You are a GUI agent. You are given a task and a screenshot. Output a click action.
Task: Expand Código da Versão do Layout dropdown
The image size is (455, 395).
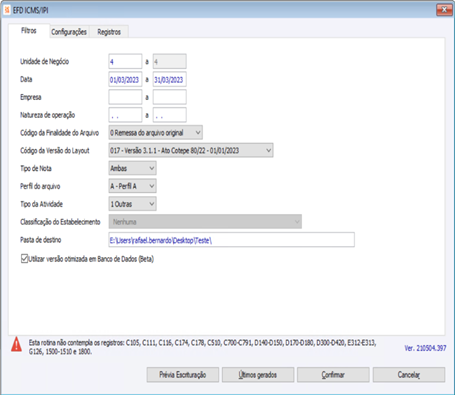point(191,150)
